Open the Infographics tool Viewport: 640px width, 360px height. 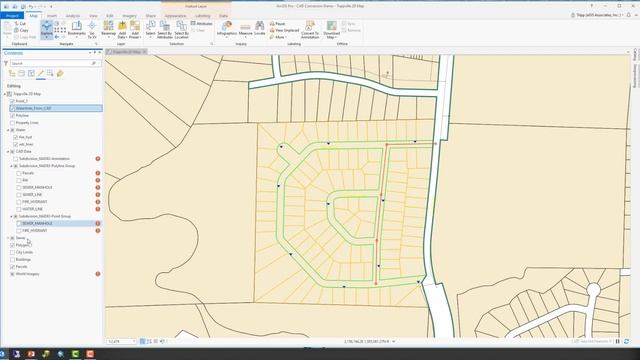227,29
